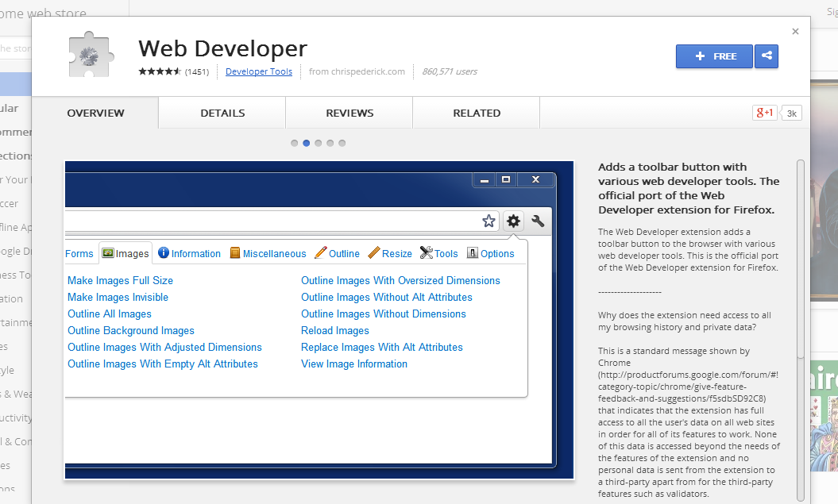
Task: Select the Images picture icon
Action: [107, 253]
